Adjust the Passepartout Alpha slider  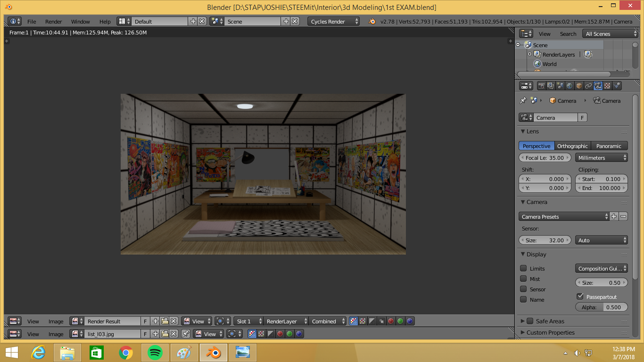click(x=602, y=307)
